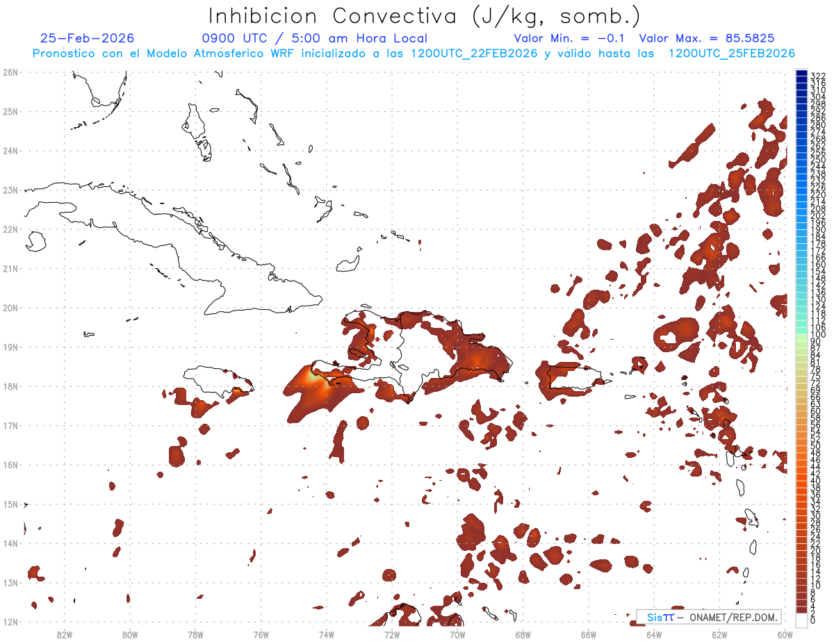Click the 26N latitude label

click(10, 72)
